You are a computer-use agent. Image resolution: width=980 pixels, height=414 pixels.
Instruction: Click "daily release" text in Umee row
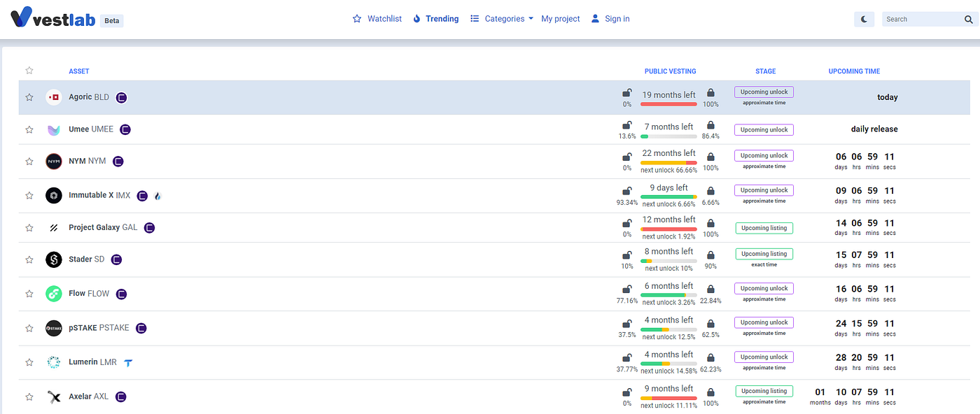pos(874,129)
